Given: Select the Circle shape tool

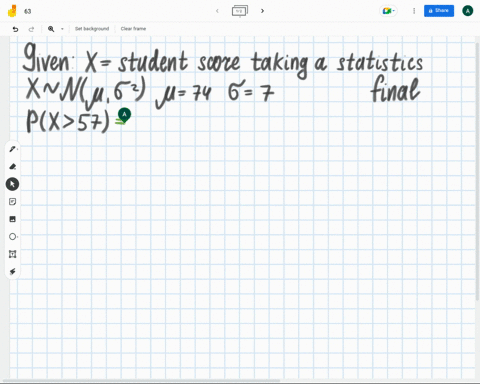Looking at the screenshot, I should click(x=13, y=237).
